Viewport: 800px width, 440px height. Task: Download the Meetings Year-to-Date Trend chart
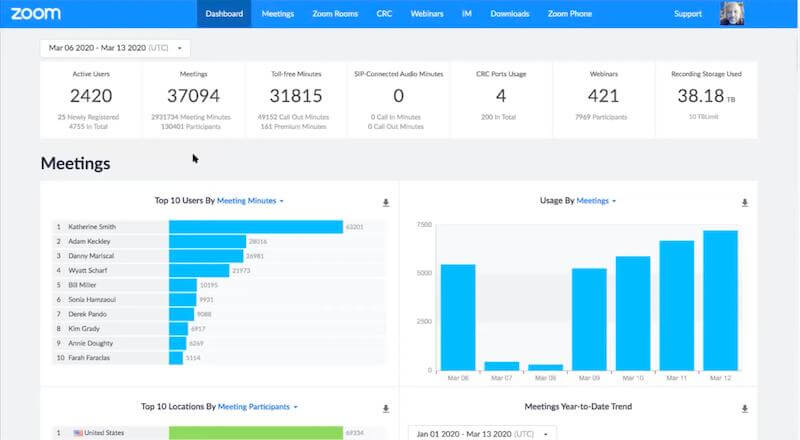744,409
